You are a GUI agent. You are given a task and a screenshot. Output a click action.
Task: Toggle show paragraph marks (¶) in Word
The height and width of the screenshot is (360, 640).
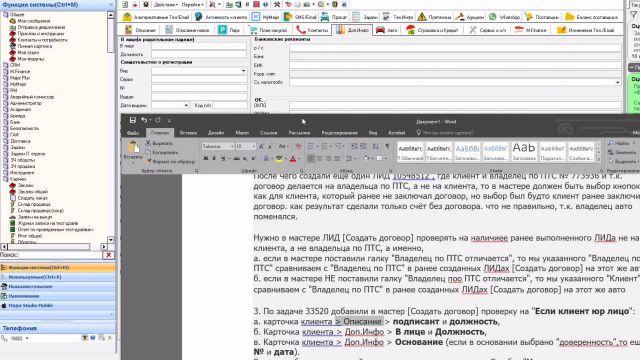pyautogui.click(x=387, y=146)
